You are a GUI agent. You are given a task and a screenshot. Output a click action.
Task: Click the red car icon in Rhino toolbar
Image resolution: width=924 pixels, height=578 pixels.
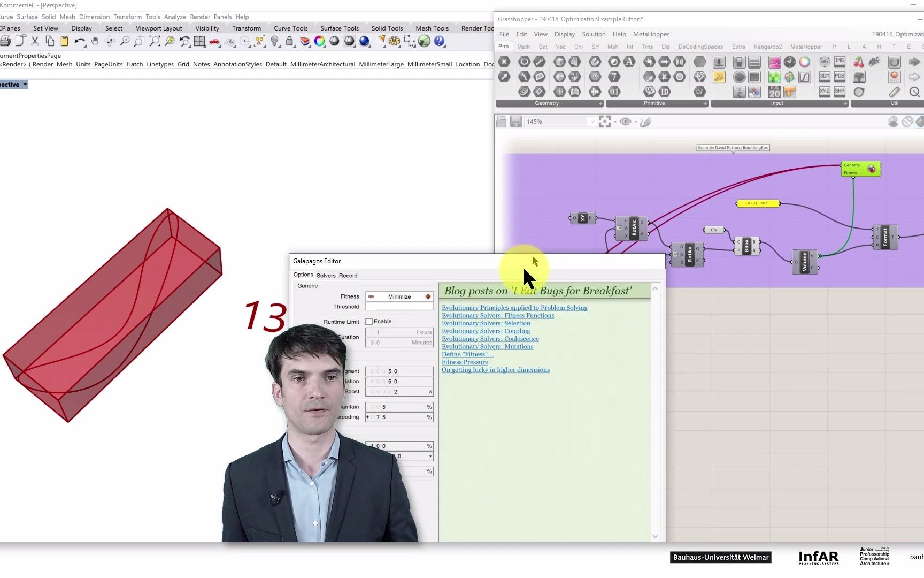tap(214, 41)
